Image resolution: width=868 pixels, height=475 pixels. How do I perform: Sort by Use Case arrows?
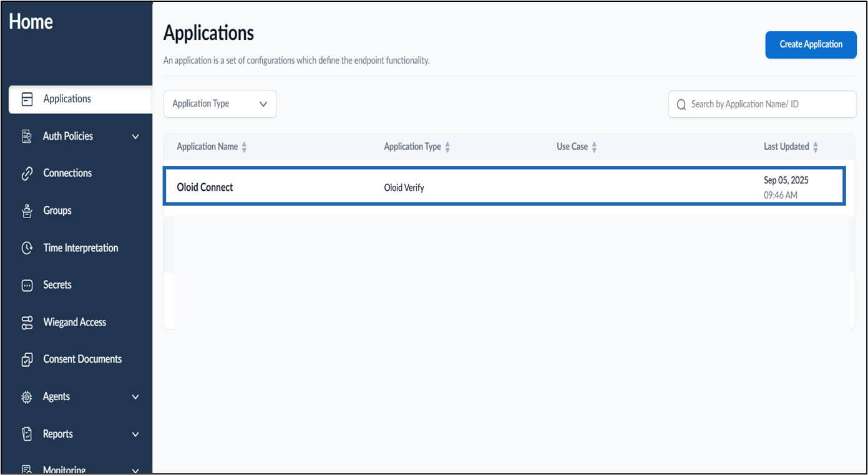pos(594,147)
